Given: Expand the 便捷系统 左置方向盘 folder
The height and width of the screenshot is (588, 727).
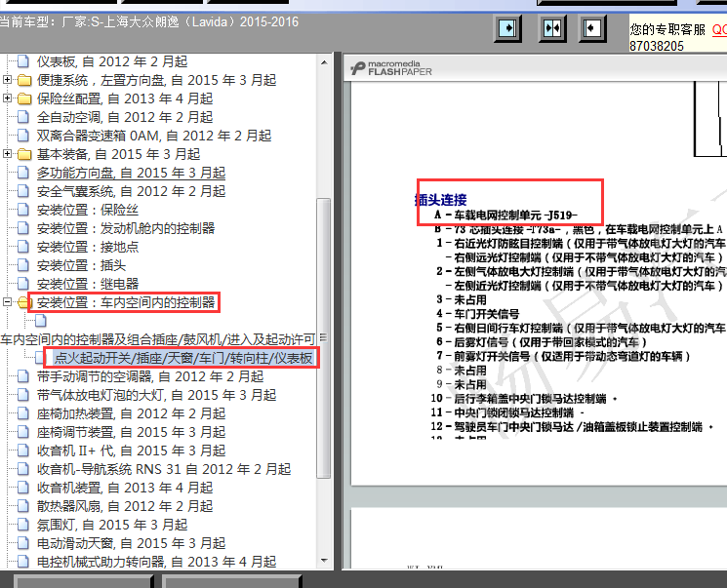Looking at the screenshot, I should [7, 80].
